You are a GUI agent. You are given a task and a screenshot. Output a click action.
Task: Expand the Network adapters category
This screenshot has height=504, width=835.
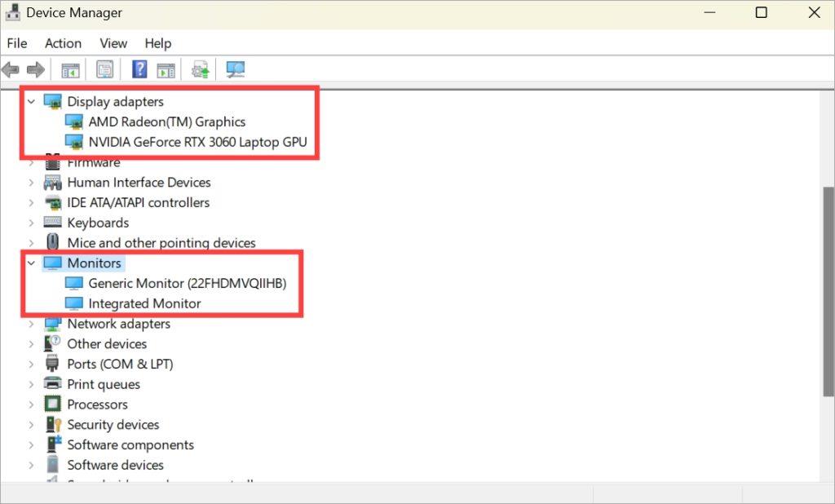coord(32,324)
